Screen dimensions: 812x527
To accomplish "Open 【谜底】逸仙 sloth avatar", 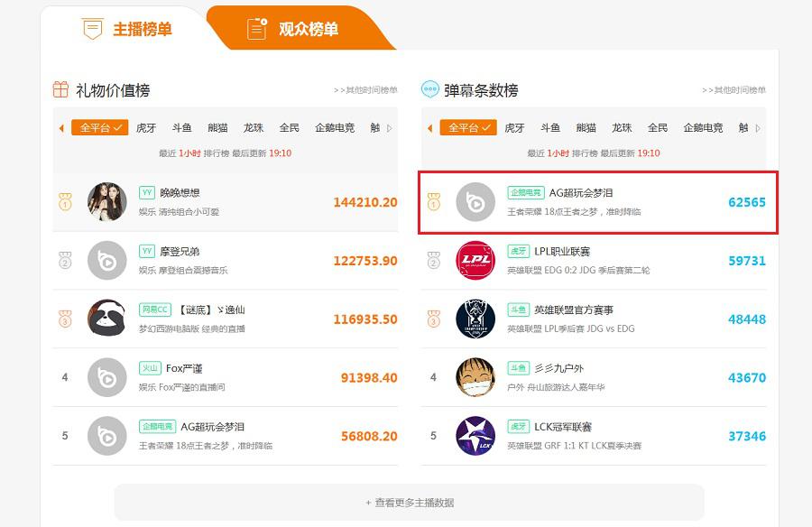I will (107, 319).
